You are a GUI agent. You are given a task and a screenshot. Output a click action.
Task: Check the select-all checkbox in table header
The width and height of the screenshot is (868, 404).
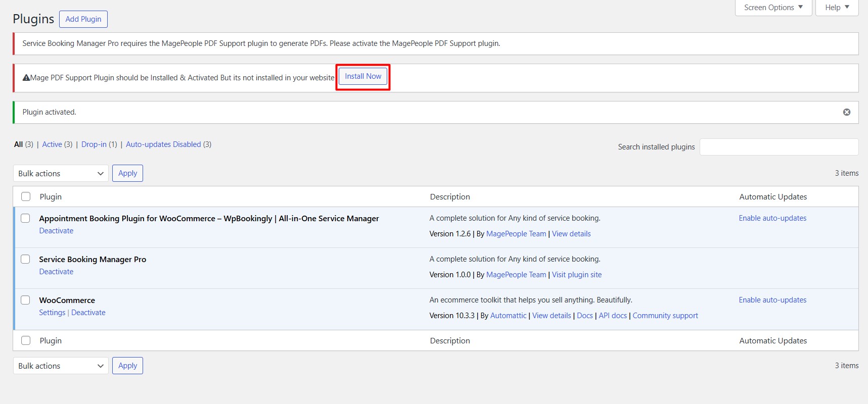click(x=26, y=196)
